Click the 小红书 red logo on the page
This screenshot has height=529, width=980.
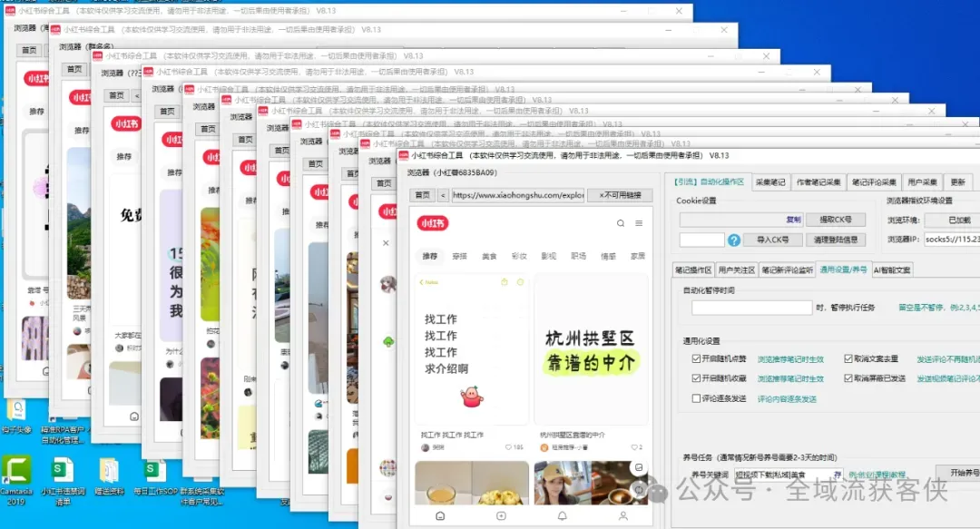(433, 222)
